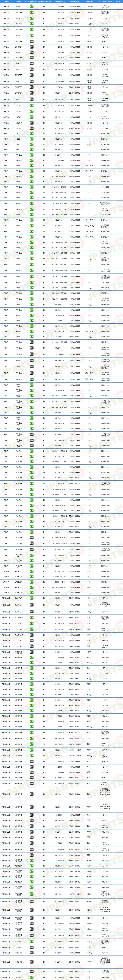This screenshot has height=980, width=123.
Task: Click the Nadwozie column header
Action: pos(89,2)
